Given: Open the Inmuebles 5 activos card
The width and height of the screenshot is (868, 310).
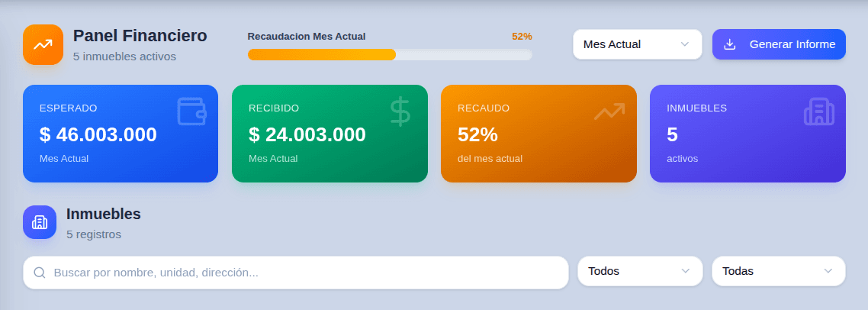Looking at the screenshot, I should [x=747, y=134].
